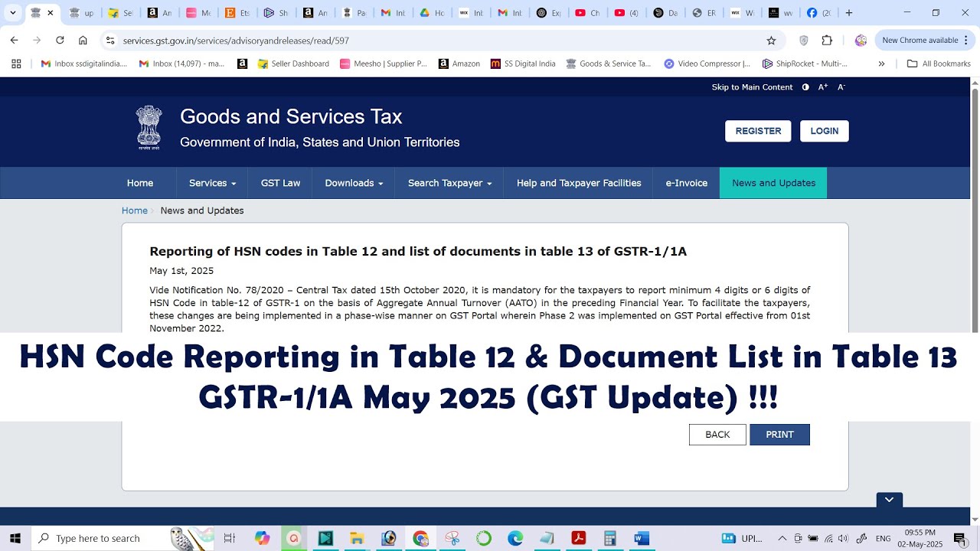View site information icon in address bar
980x551 pixels.
[x=110, y=41]
